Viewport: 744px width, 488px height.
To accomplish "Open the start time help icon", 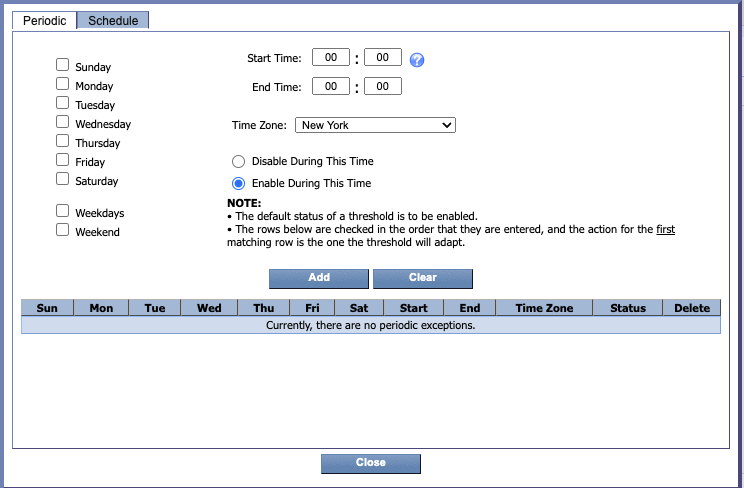I will click(417, 60).
